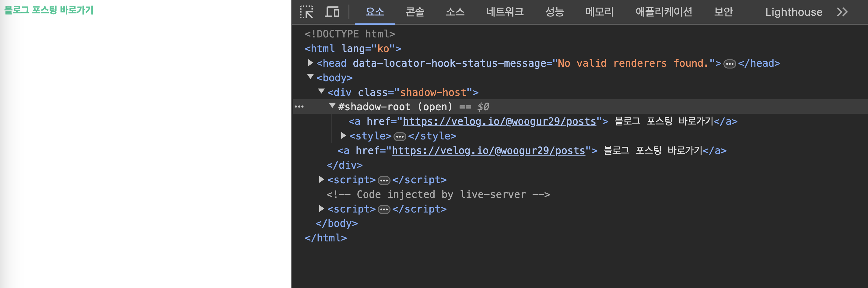
Task: Show more DevTools tabs chevron
Action: (x=842, y=12)
